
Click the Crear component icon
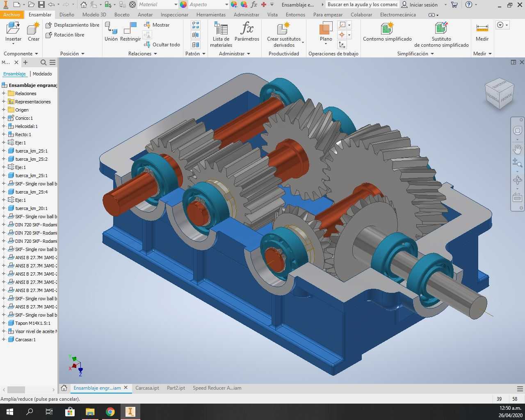pos(33,29)
